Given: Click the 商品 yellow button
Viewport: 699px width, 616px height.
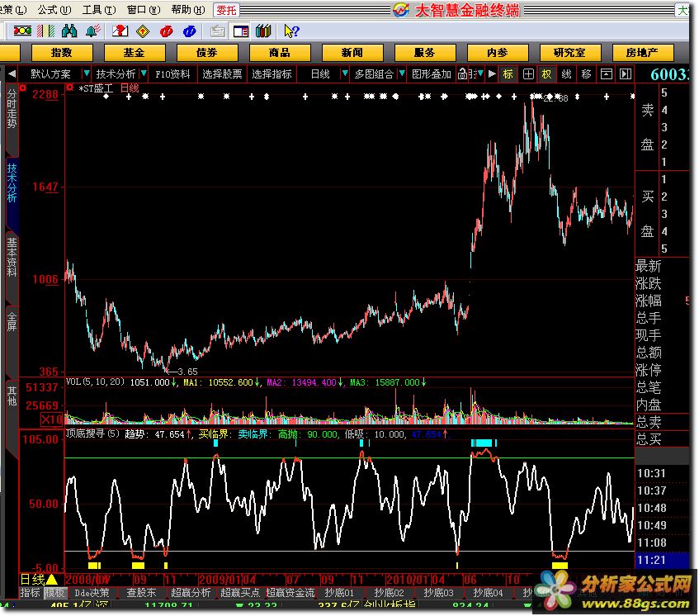Looking at the screenshot, I should (280, 53).
